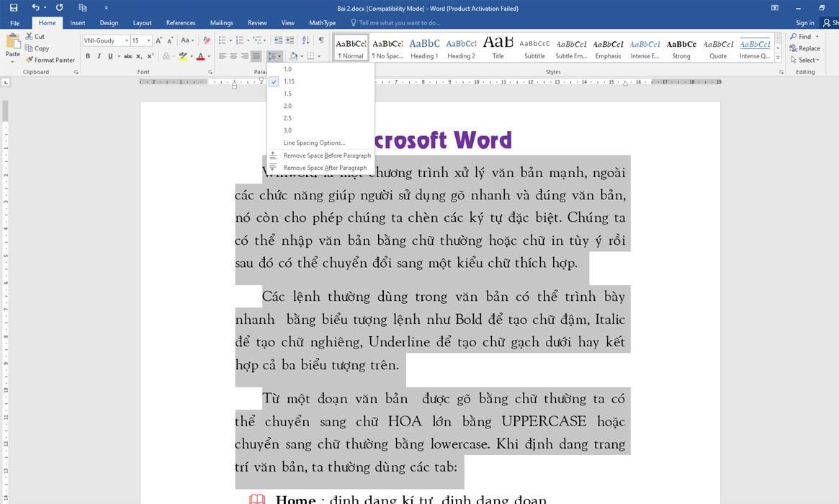The image size is (839, 504).
Task: Open the bullets list dropdown
Action: tap(230, 40)
